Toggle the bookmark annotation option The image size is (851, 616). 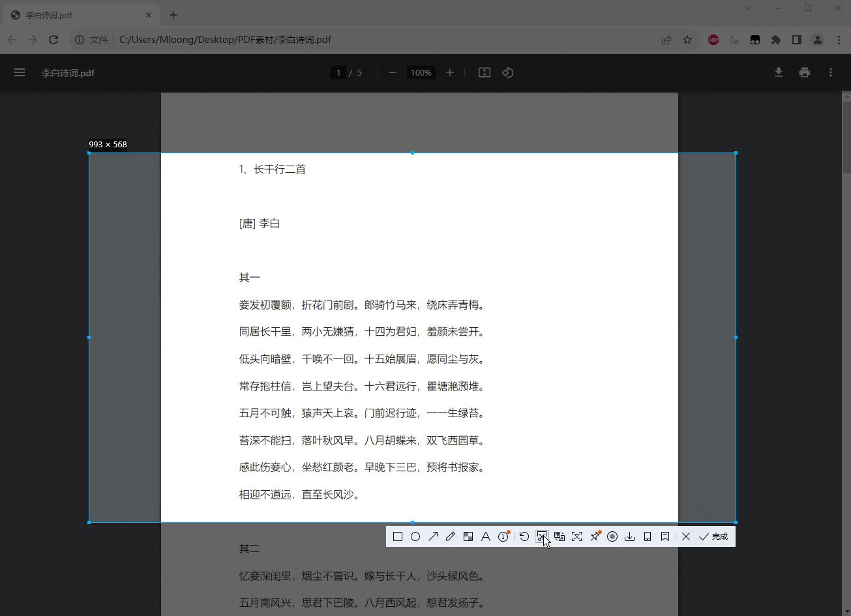[664, 536]
